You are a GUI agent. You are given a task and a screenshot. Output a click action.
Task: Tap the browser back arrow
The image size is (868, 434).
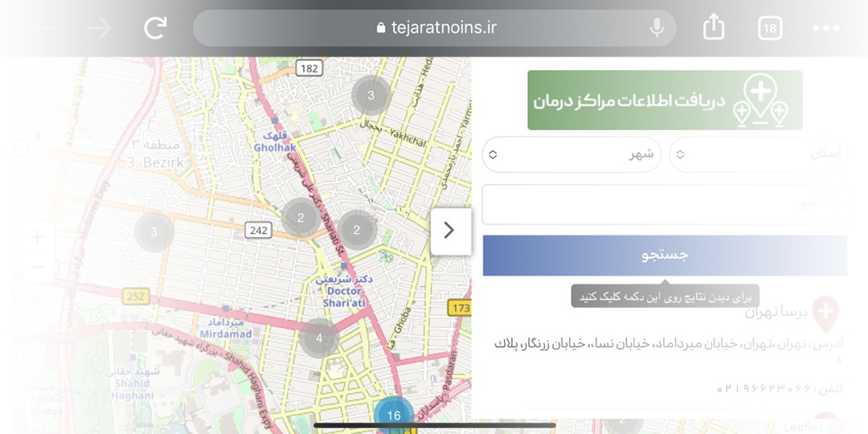tap(44, 28)
